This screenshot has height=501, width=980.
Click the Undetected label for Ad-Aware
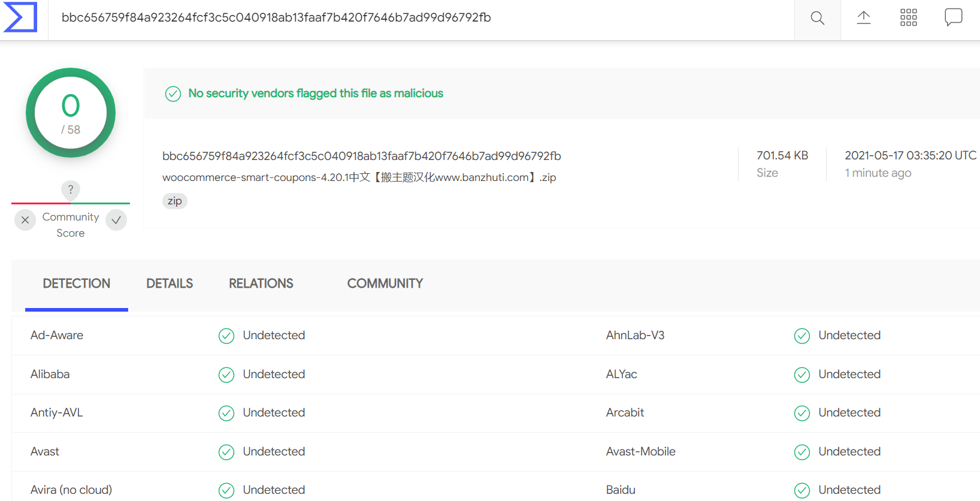274,335
